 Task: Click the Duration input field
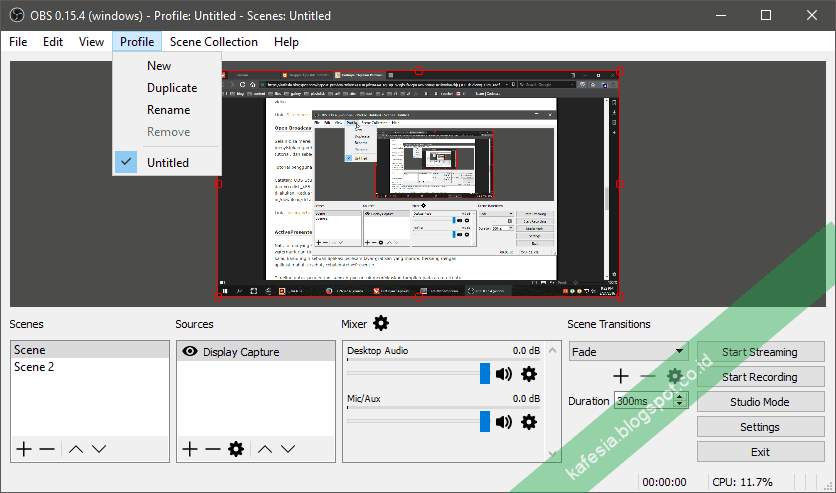645,401
